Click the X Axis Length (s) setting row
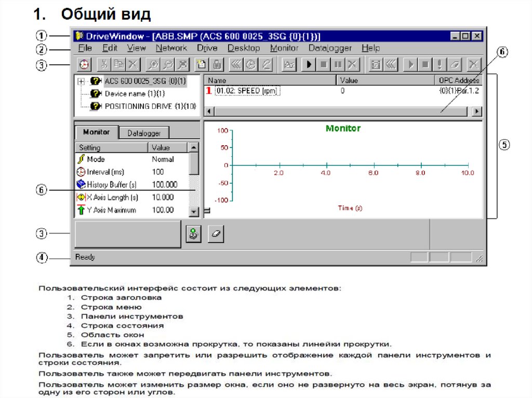Screen dimensions: 532x398 pyautogui.click(x=131, y=197)
